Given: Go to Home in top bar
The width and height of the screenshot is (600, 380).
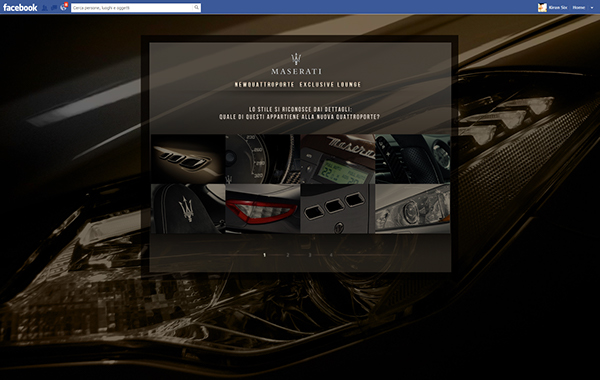Looking at the screenshot, I should [x=579, y=7].
